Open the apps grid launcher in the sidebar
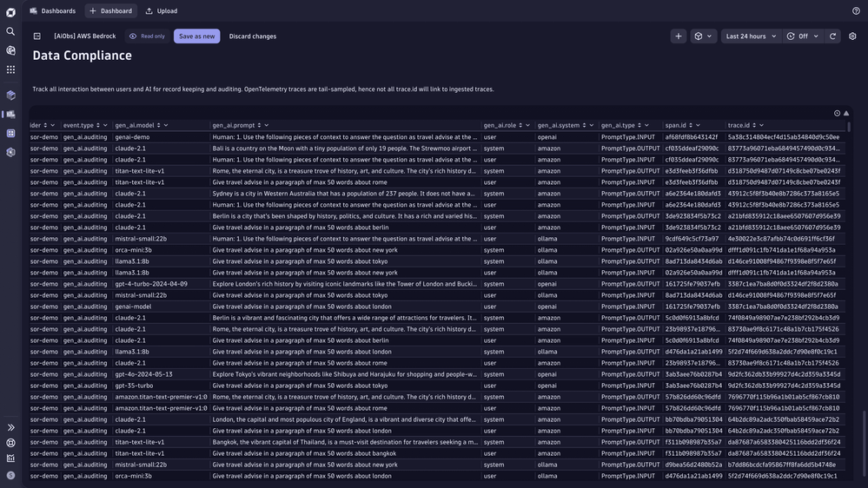The image size is (868, 488). [x=10, y=69]
